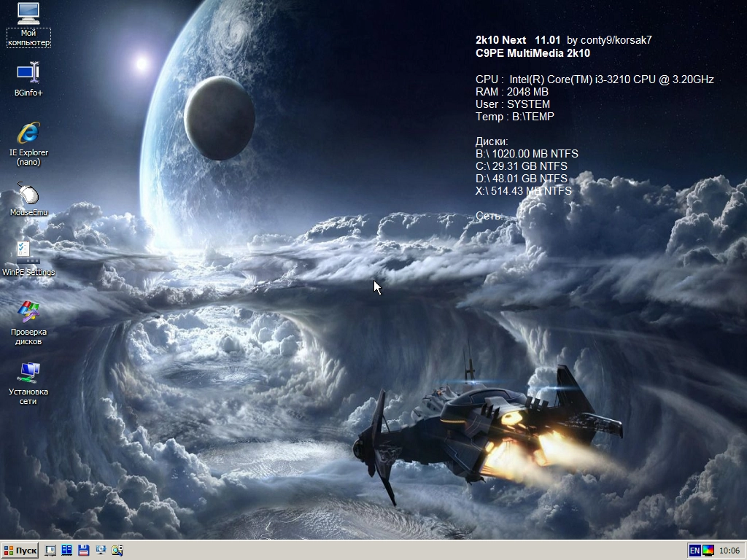The width and height of the screenshot is (747, 560).
Task: Open the magnifier search quick launch icon
Action: 117,551
